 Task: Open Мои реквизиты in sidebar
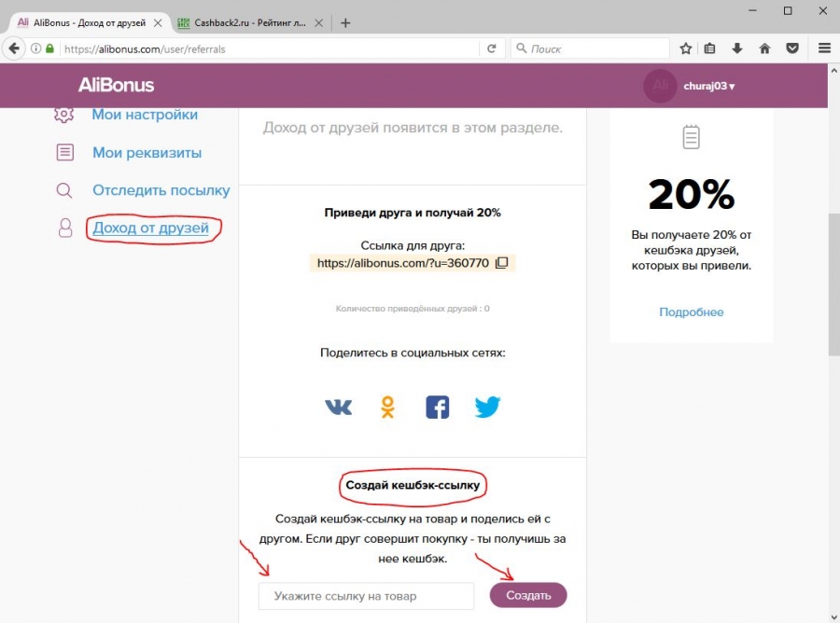147,153
